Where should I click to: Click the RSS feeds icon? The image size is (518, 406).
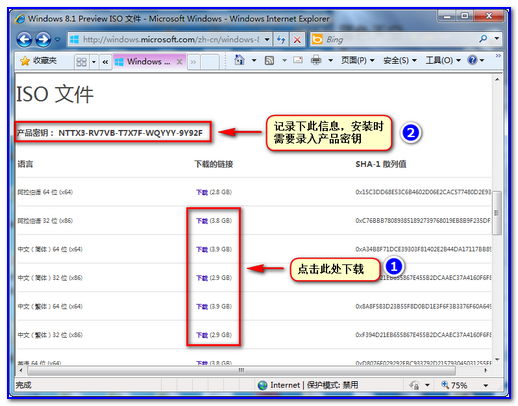pyautogui.click(x=269, y=60)
